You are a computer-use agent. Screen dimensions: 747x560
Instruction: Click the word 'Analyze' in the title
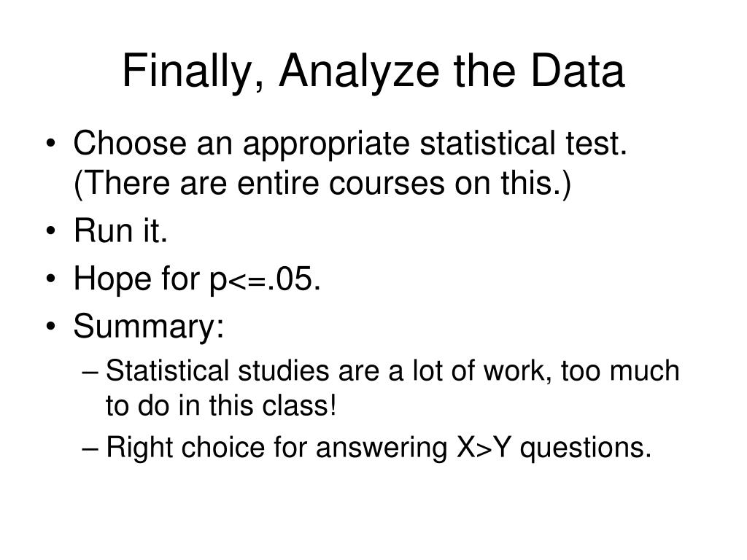pyautogui.click(x=359, y=72)
